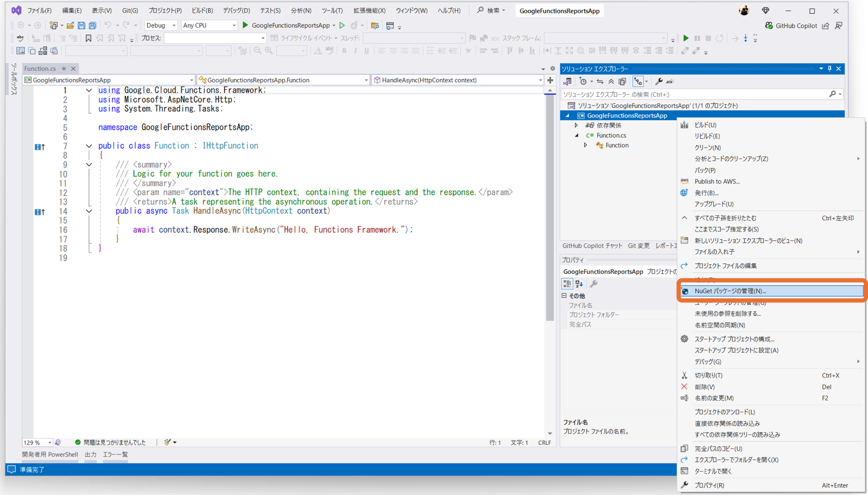868x495 pixels.
Task: Open the editor settings gear above the code
Action: (552, 69)
